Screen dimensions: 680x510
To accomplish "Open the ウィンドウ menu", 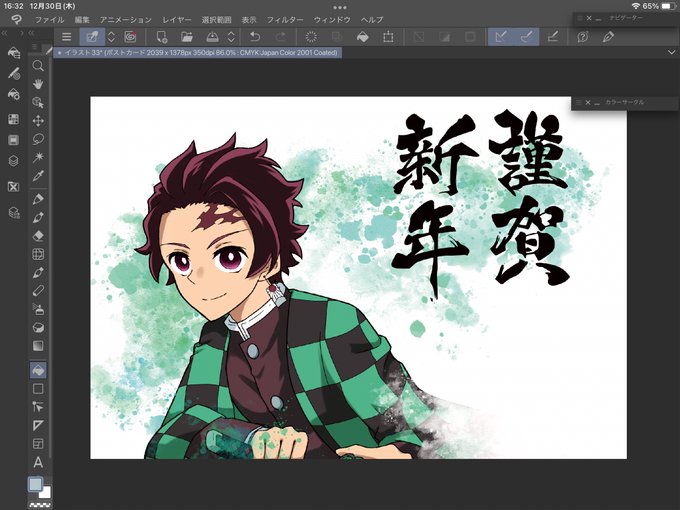I will point(332,20).
